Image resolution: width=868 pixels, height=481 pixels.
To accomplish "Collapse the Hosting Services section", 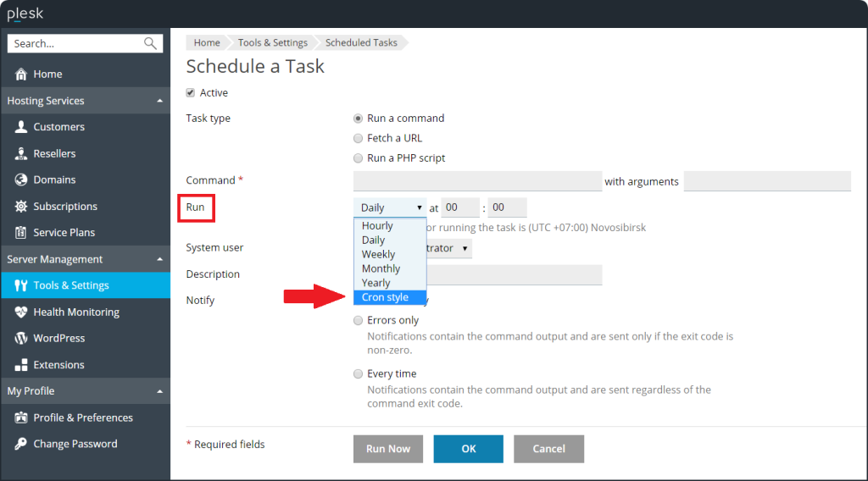I will tap(159, 101).
